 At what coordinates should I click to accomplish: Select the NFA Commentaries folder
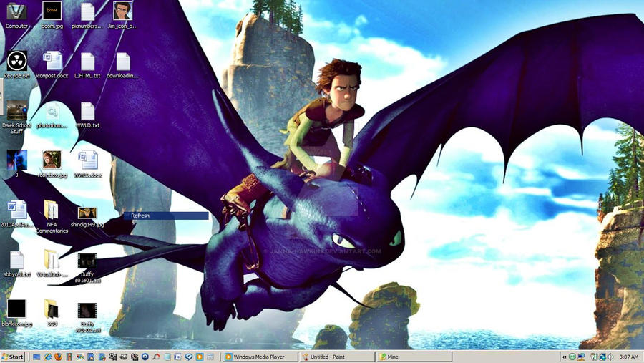52,217
